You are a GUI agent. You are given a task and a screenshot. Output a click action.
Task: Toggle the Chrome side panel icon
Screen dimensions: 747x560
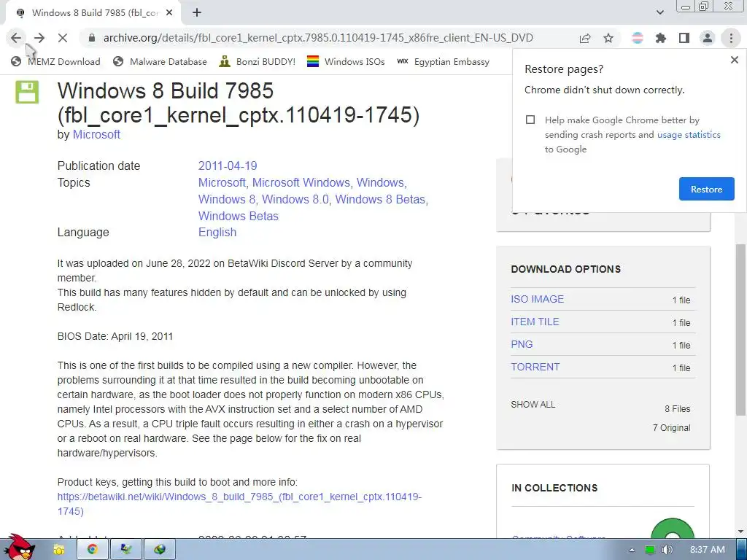684,38
